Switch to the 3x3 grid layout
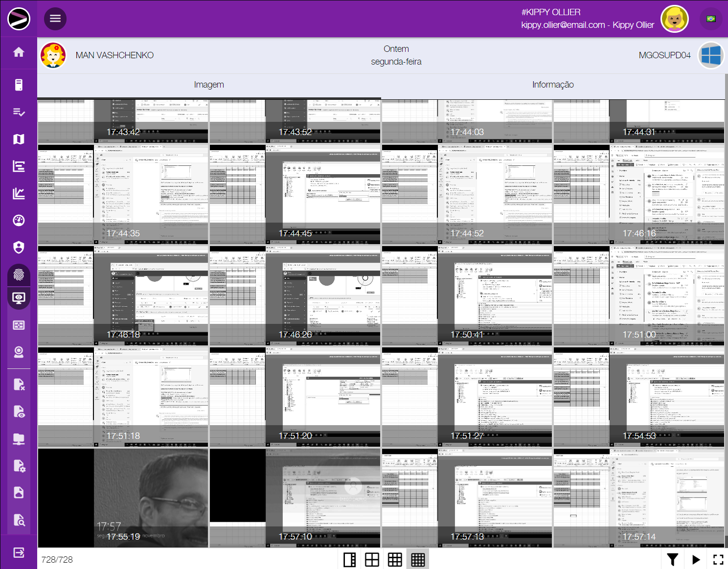The width and height of the screenshot is (728, 569). click(395, 559)
